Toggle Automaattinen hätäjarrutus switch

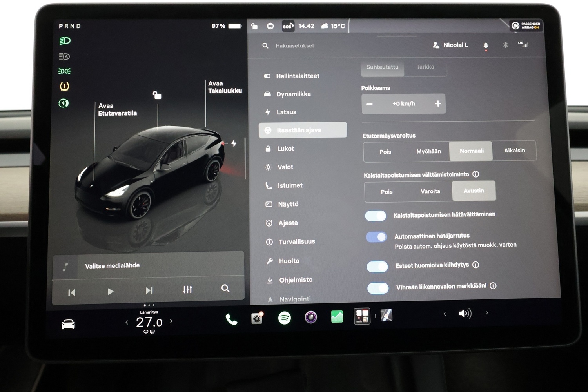[x=376, y=237]
